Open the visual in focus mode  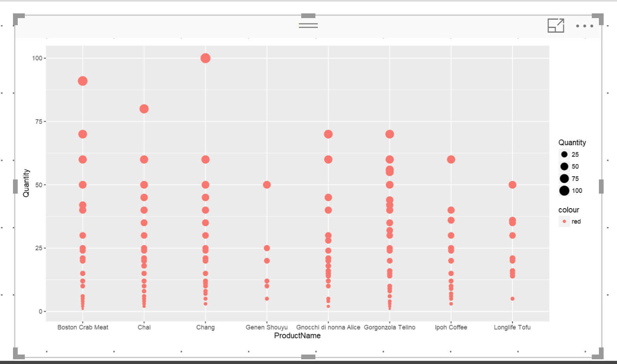tap(556, 26)
